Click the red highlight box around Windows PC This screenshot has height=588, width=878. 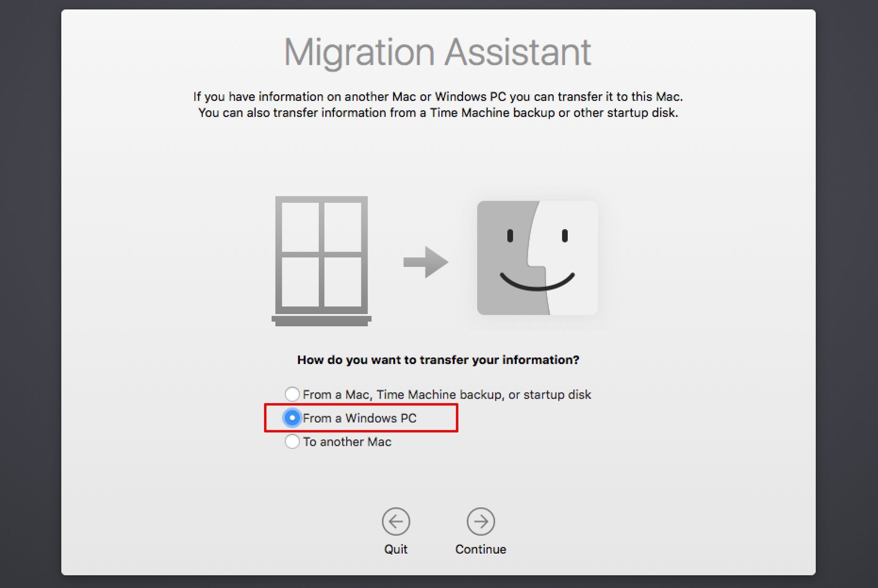pos(362,418)
